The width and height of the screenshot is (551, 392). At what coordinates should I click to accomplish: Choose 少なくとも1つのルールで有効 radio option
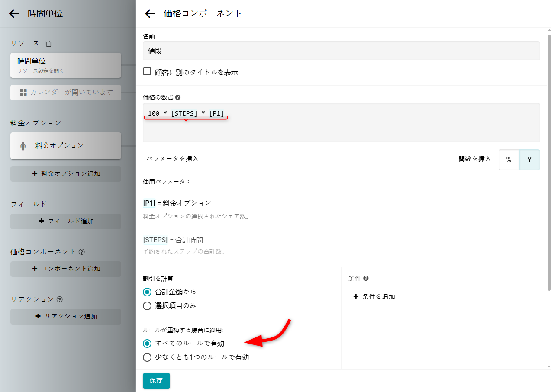click(147, 357)
